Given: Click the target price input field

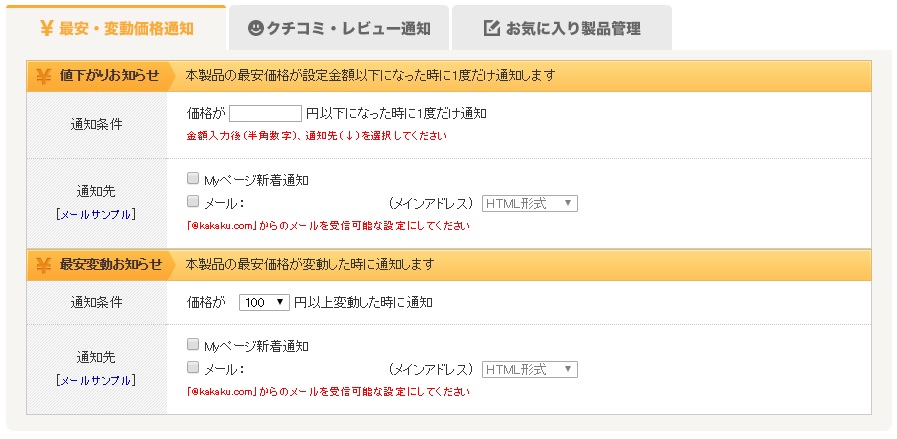Looking at the screenshot, I should click(x=265, y=114).
